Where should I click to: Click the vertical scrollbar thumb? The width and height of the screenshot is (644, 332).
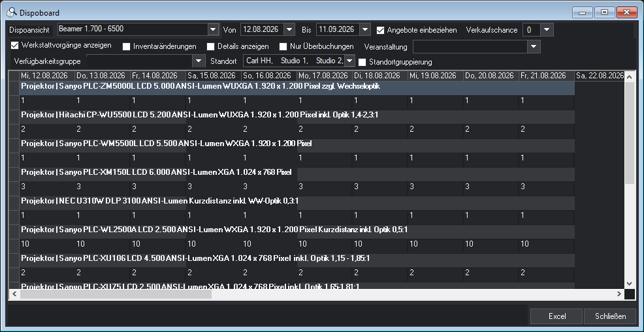629,132
